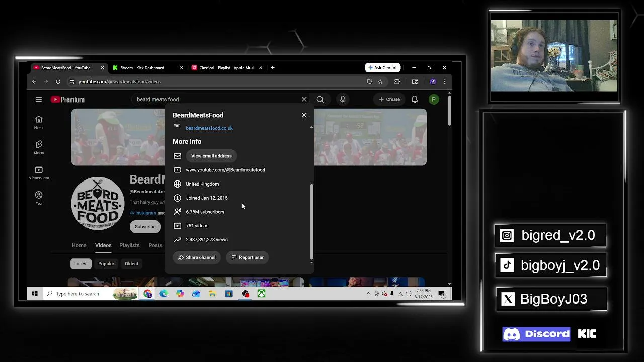Subscribe to the BeardMeatsFood channel
Viewport: 644px width, 362px height.
145,227
